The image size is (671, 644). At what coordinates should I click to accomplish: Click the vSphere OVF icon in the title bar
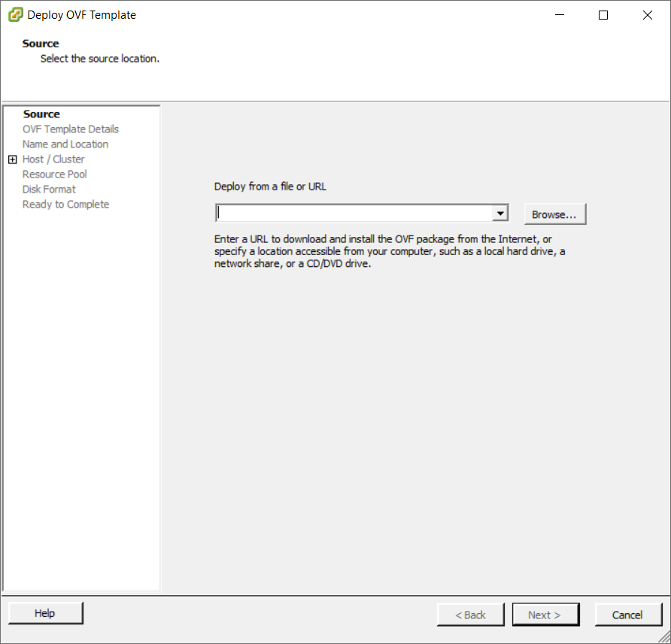[14, 14]
